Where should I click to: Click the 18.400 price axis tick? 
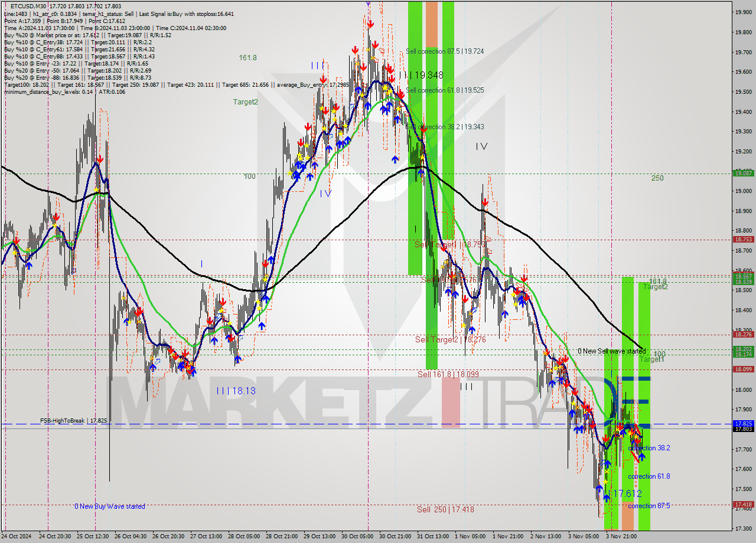point(743,310)
